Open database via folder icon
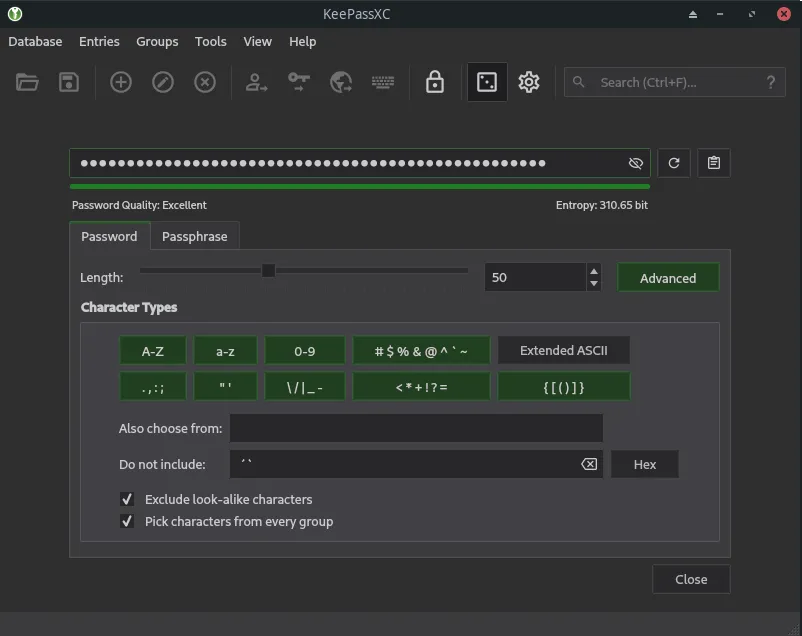This screenshot has height=636, width=802. coord(27,82)
